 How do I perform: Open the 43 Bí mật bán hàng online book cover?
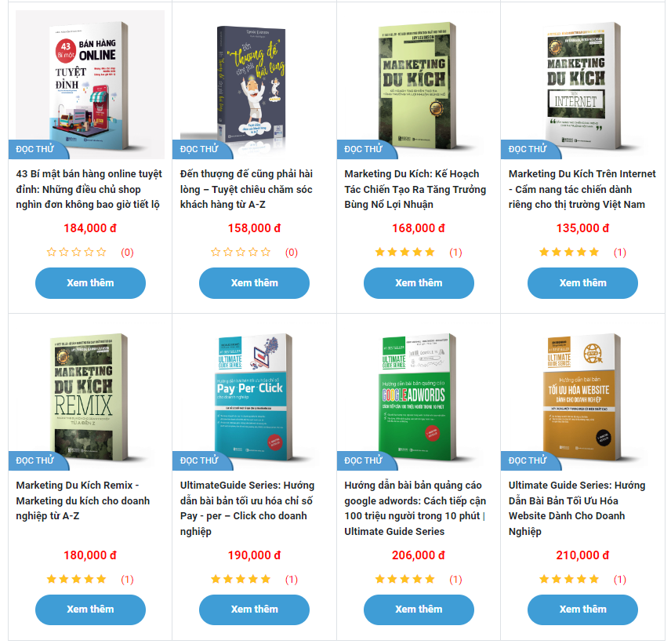pyautogui.click(x=90, y=85)
